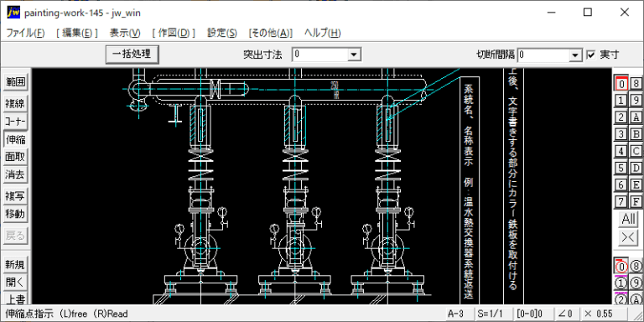The image size is (644, 322).
Task: Toggle layer 7 square button
Action: point(621,201)
